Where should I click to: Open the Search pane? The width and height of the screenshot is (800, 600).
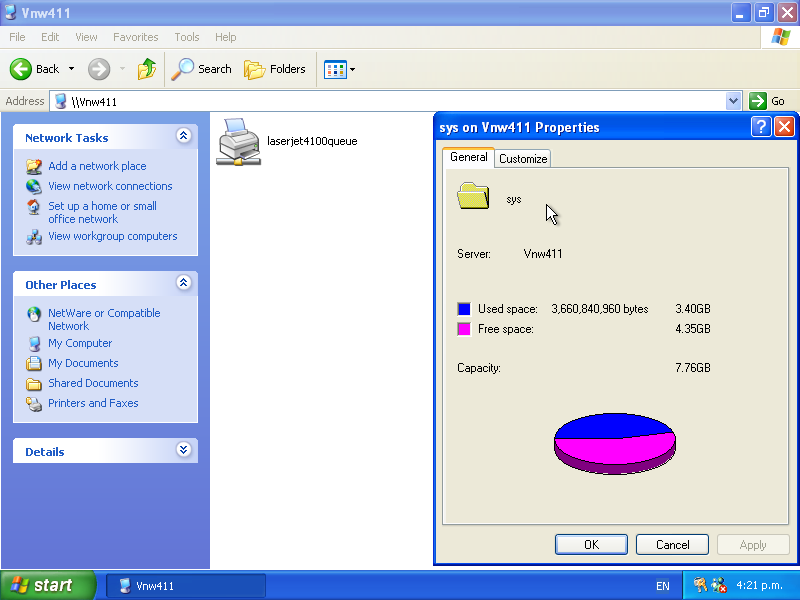point(201,69)
